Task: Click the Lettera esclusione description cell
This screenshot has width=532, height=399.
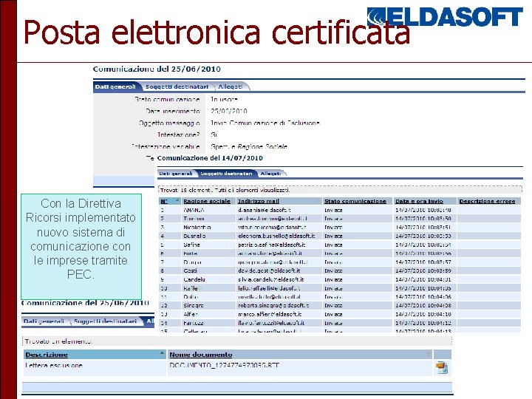Action: [x=54, y=366]
